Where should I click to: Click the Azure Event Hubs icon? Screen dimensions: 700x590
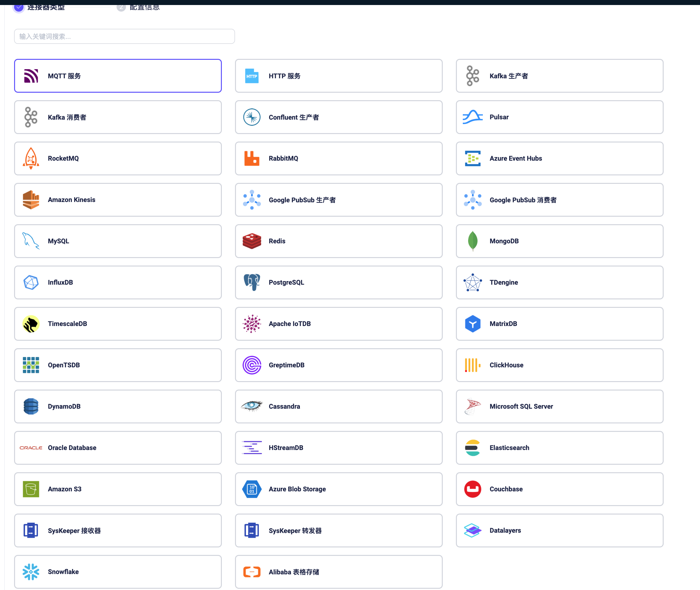473,158
